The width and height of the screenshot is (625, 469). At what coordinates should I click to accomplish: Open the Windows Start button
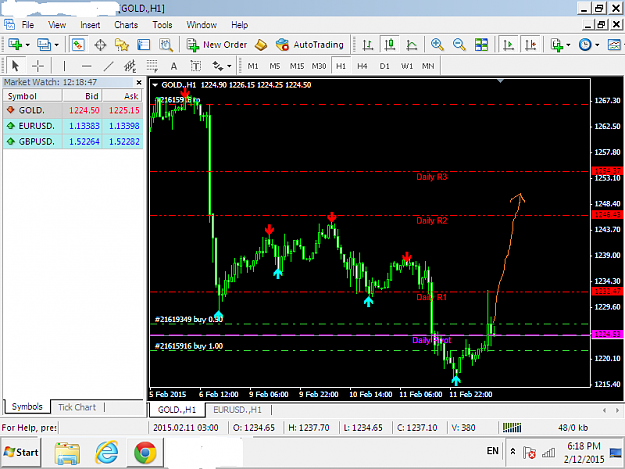(x=21, y=452)
